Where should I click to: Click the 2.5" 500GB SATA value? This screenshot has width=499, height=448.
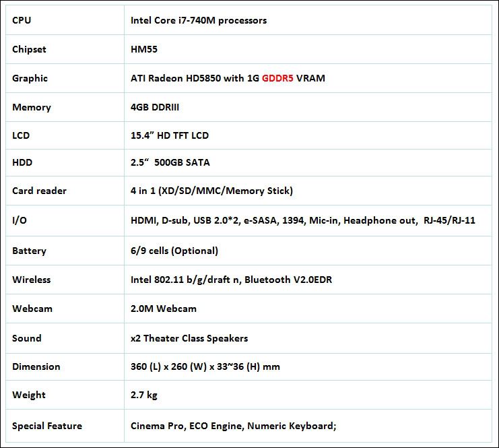pos(170,162)
